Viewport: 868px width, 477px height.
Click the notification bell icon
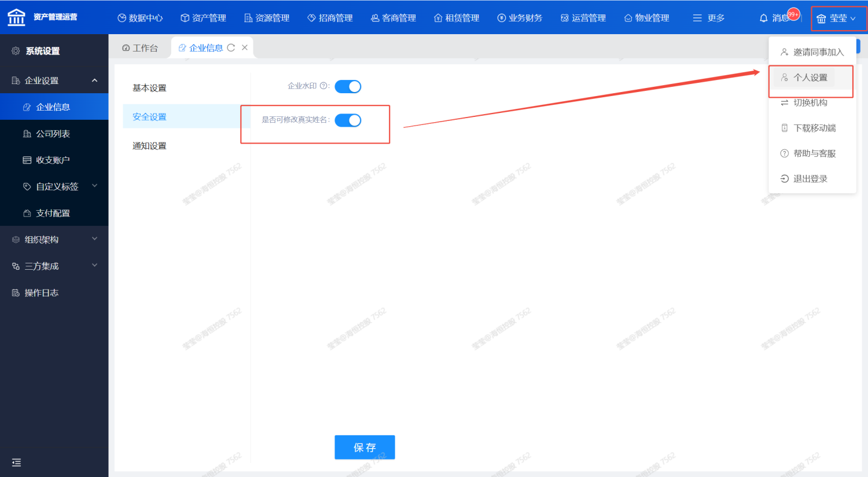tap(763, 19)
